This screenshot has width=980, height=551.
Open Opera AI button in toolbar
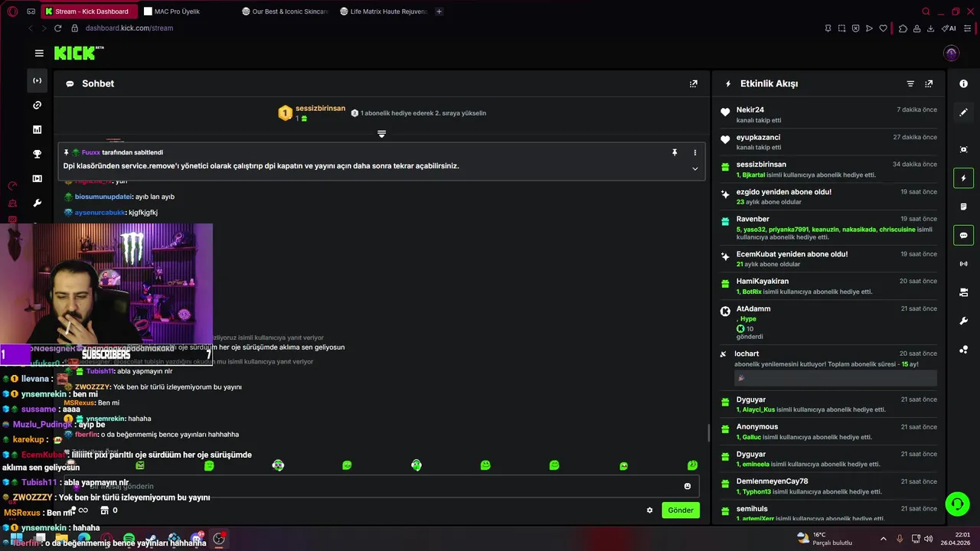pos(950,28)
